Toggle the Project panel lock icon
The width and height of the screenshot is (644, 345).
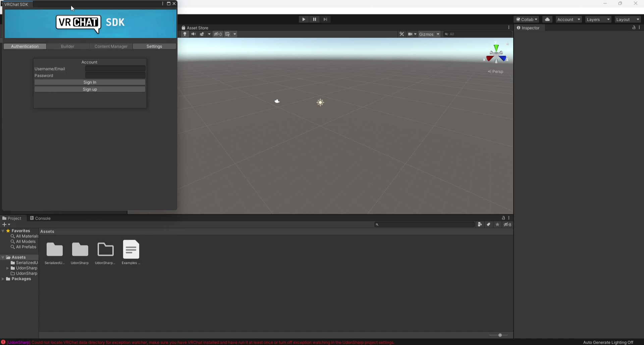503,218
